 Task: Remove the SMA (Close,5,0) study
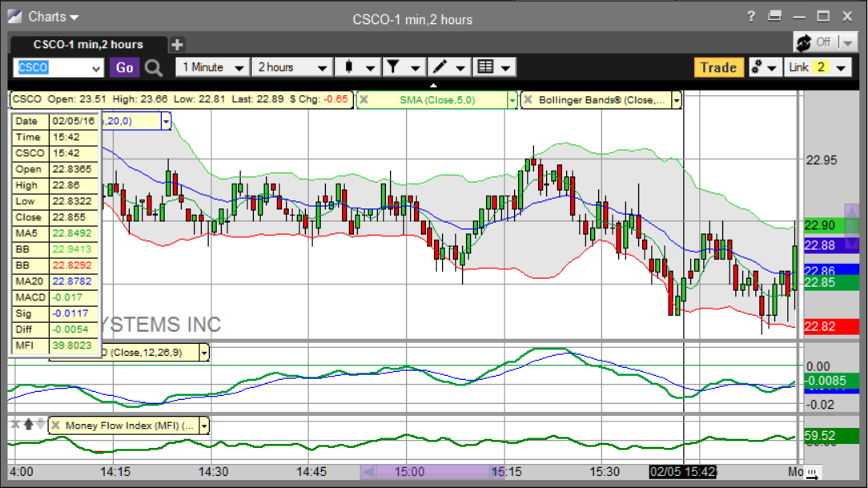(364, 99)
